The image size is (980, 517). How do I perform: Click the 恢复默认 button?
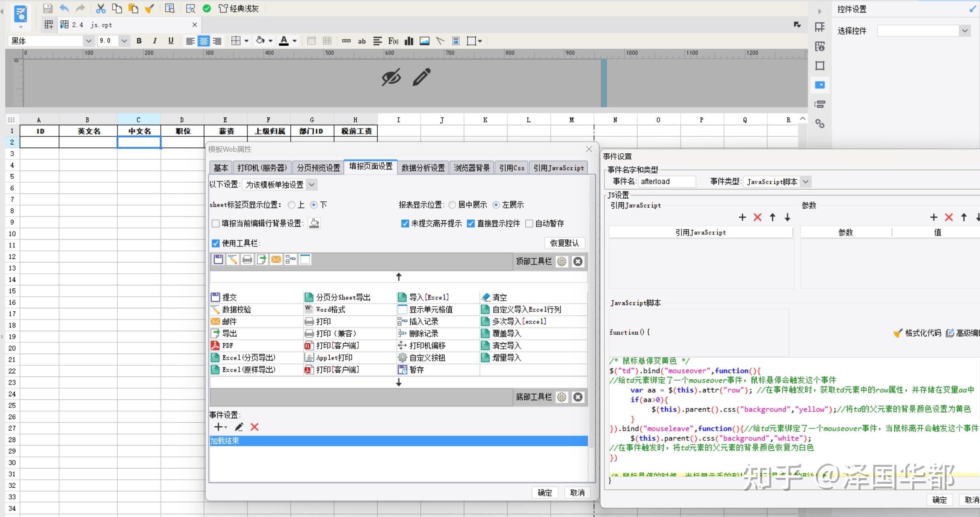coord(564,243)
